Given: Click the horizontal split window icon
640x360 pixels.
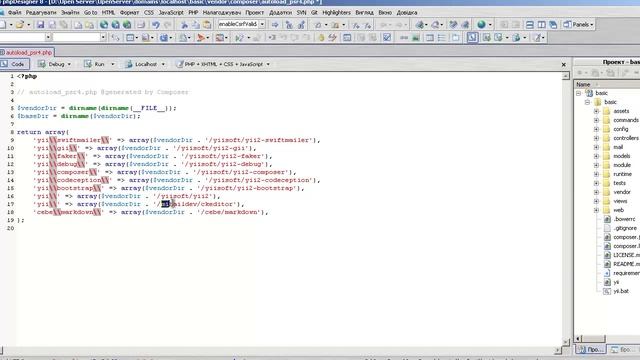Looking at the screenshot, I should pos(529,24).
